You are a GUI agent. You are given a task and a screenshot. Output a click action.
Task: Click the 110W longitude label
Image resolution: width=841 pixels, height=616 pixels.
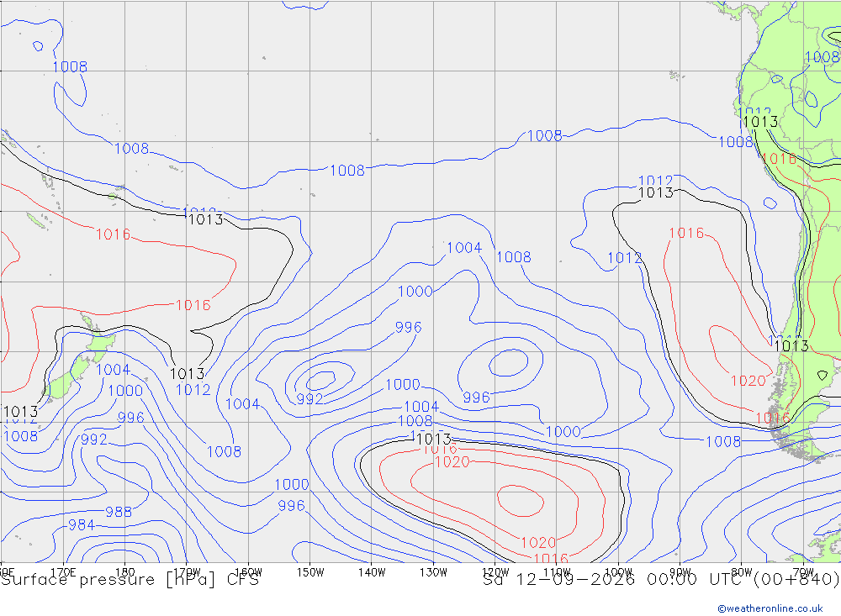[x=557, y=572]
